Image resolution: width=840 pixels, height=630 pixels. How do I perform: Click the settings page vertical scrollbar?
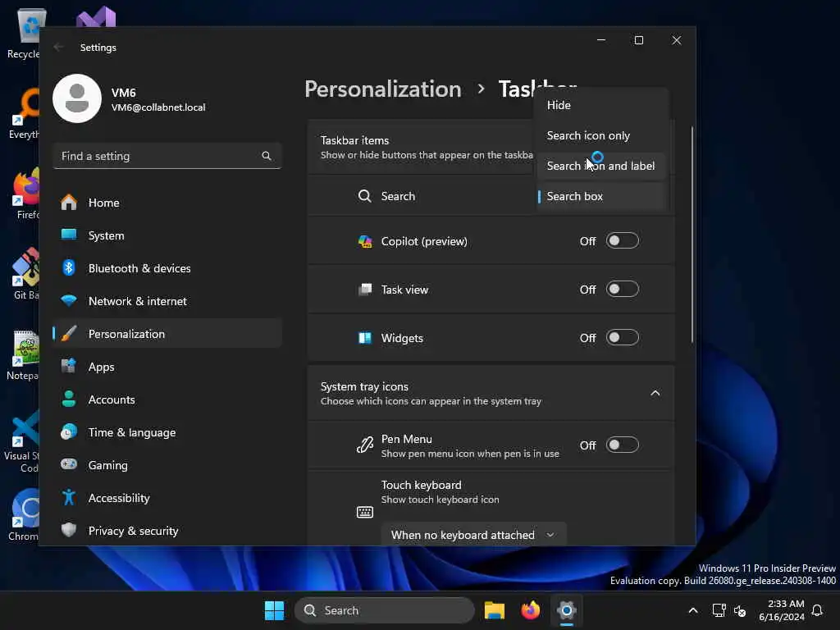[x=692, y=234]
